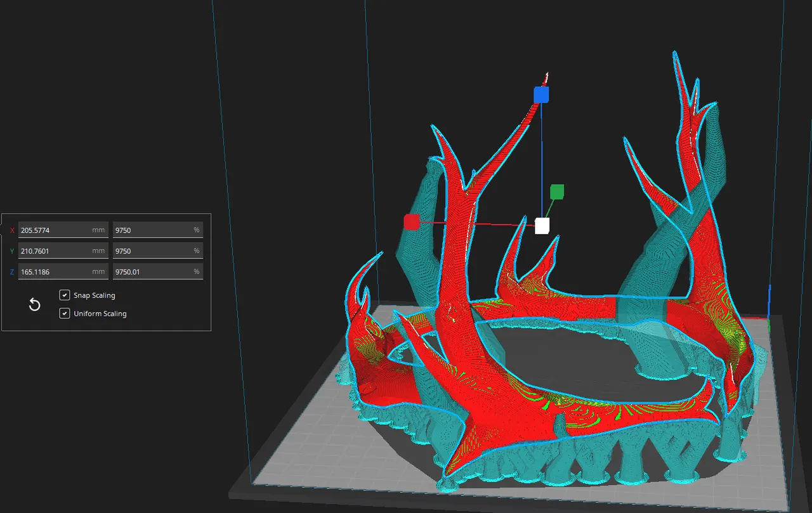This screenshot has height=513, width=812.
Task: Disable the Uniform Scaling checkbox
Action: point(65,313)
